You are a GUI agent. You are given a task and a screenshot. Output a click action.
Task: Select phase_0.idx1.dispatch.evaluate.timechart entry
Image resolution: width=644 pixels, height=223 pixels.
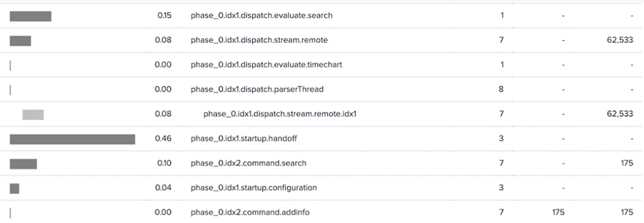tap(266, 65)
